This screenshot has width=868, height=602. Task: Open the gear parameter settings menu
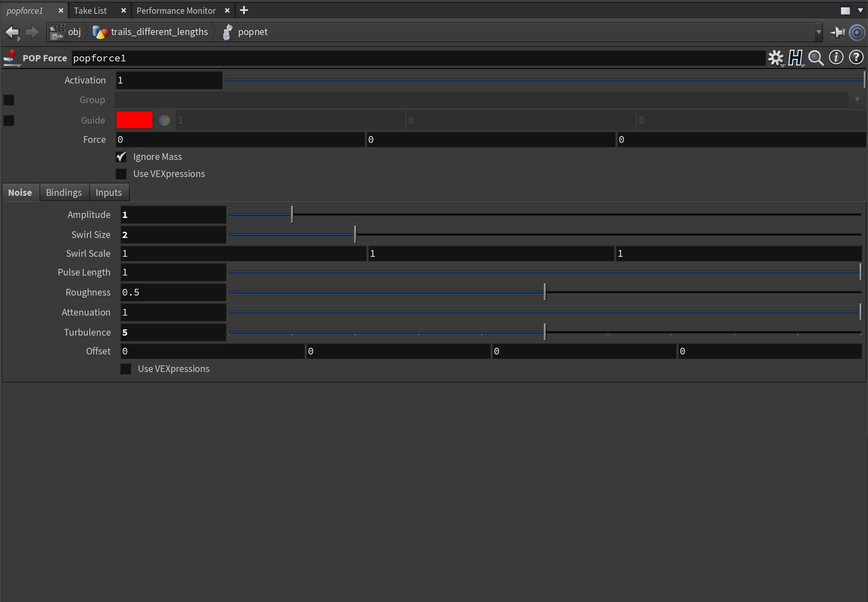[776, 58]
